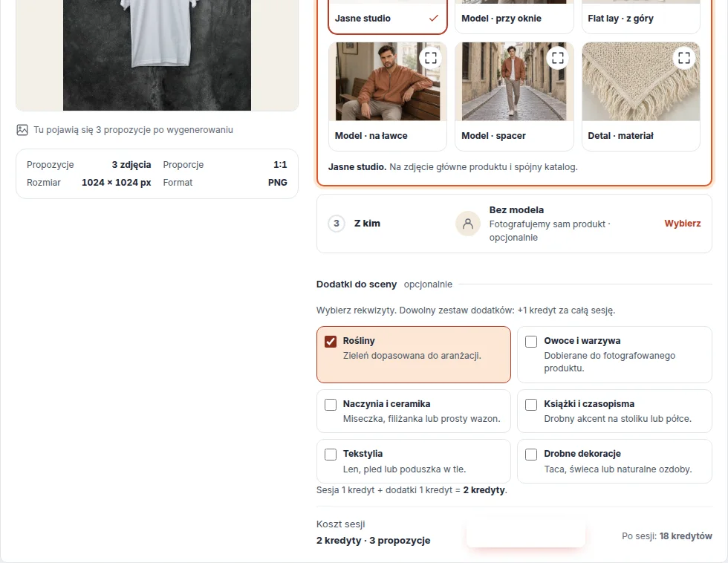Click the 'Tu pojawią się 3 propozycje po wygenerowaniu' note
Screen dimensions: 728x563
[133, 130]
